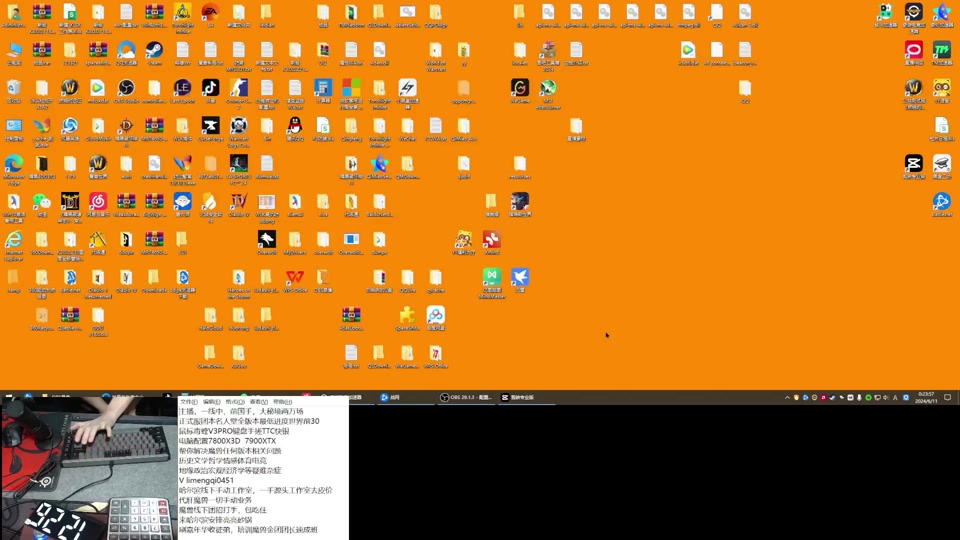Viewport: 960px width, 540px height.
Task: Switch to OBS 29.1.3 taskbar window
Action: click(467, 397)
